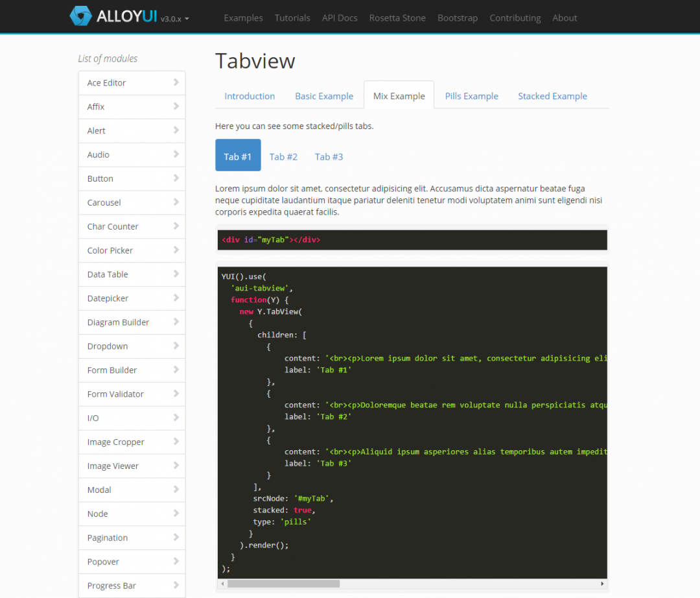Click chevron arrow on Color Picker row
The image size is (700, 598).
[176, 250]
